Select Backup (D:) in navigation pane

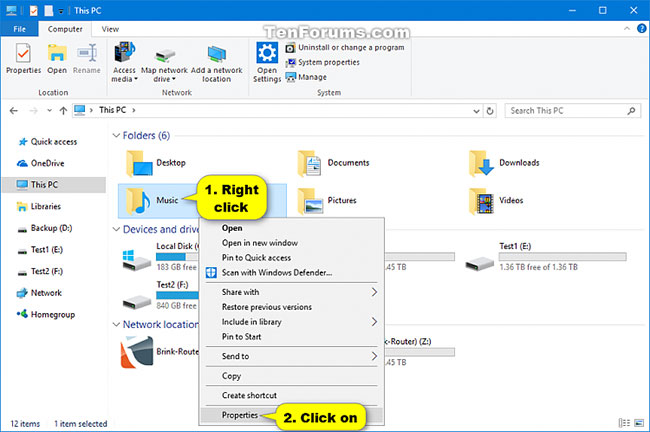pyautogui.click(x=45, y=228)
